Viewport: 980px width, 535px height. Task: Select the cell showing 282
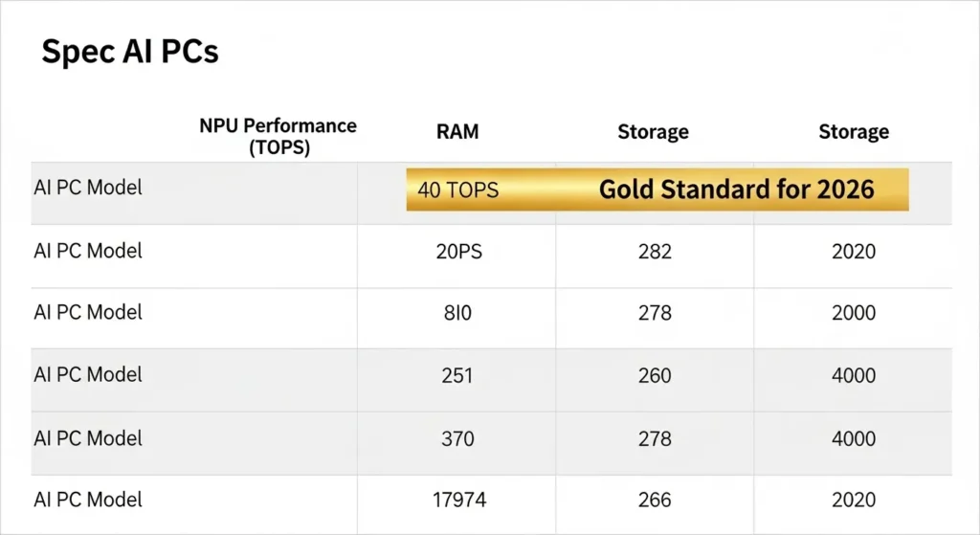[655, 252]
